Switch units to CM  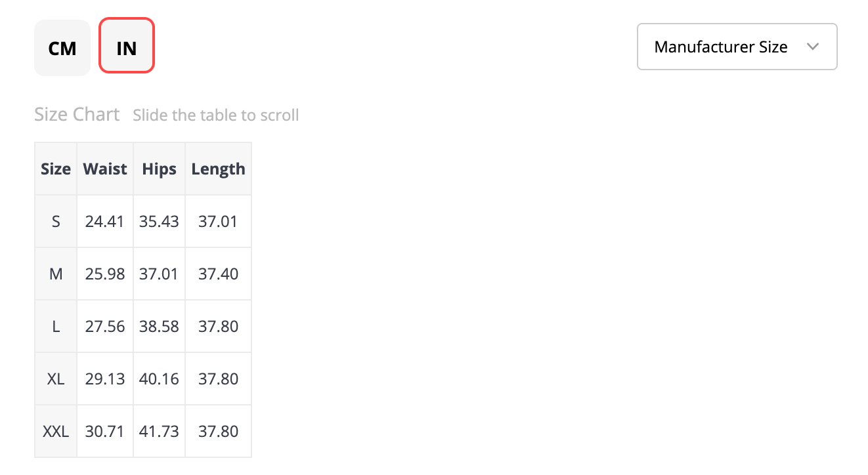pos(62,48)
